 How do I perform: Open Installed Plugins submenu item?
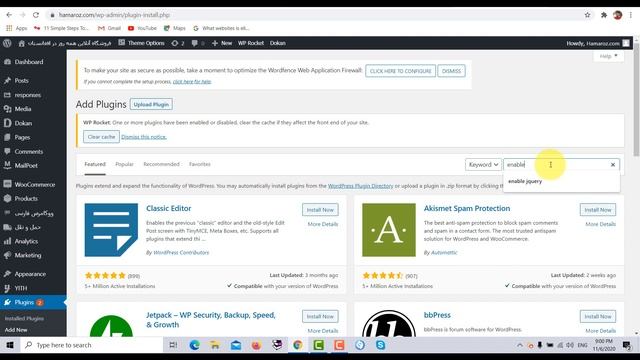click(24, 318)
